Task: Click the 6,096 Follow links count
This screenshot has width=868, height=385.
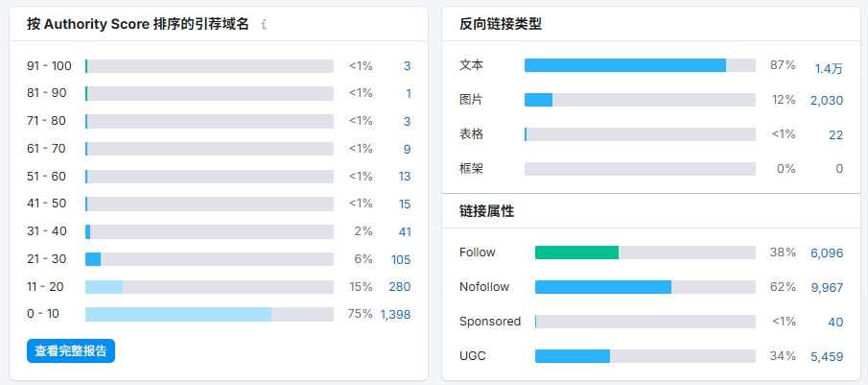Action: (x=827, y=253)
